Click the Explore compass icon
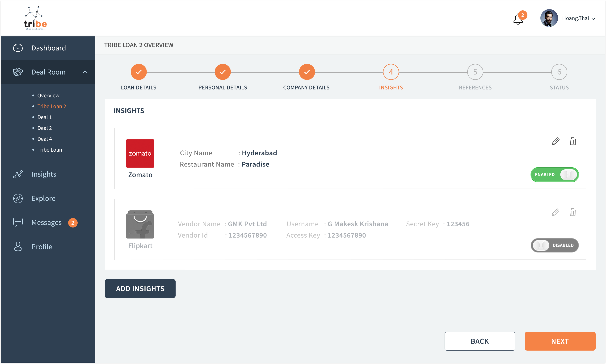This screenshot has height=364, width=606. click(18, 198)
